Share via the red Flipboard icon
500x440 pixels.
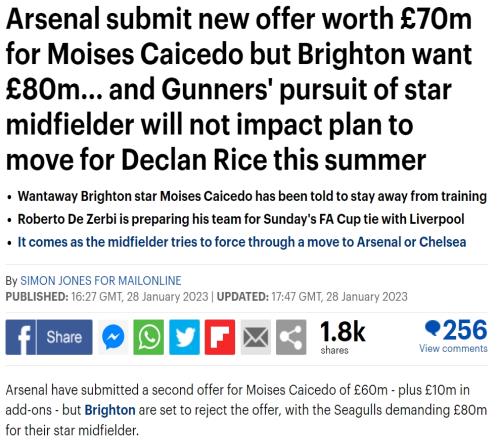(x=220, y=337)
